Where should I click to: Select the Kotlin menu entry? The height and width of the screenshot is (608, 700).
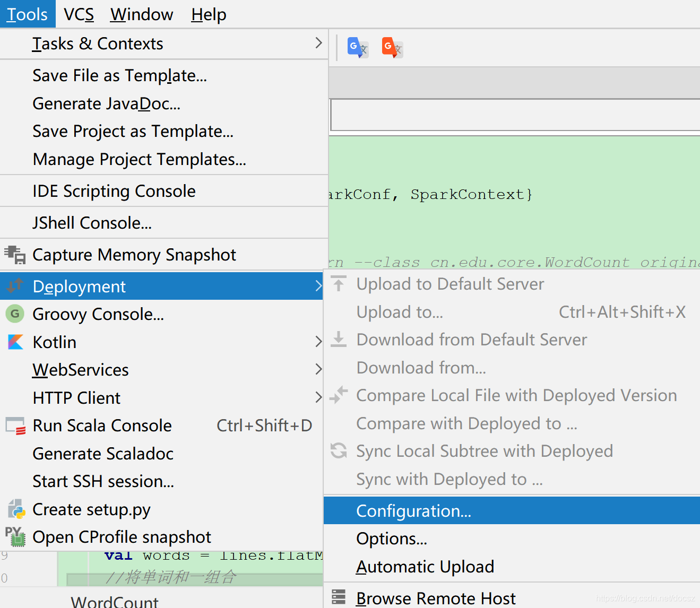tap(161, 342)
